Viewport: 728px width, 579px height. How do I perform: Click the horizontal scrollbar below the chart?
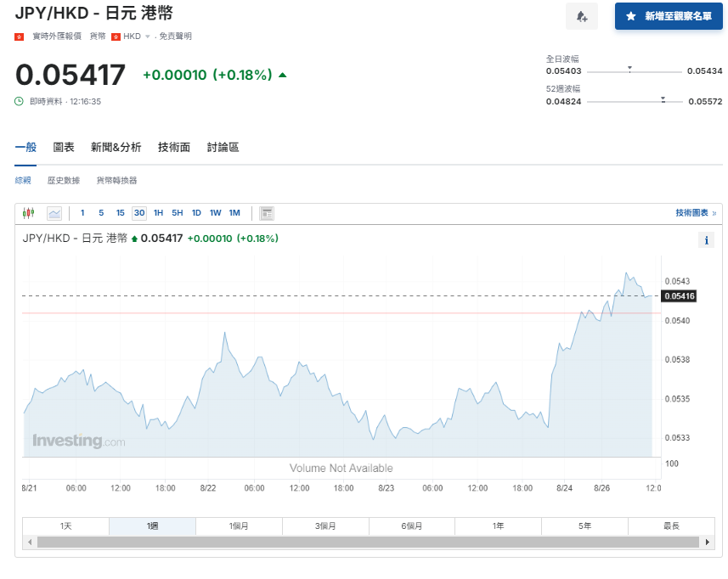coord(365,541)
